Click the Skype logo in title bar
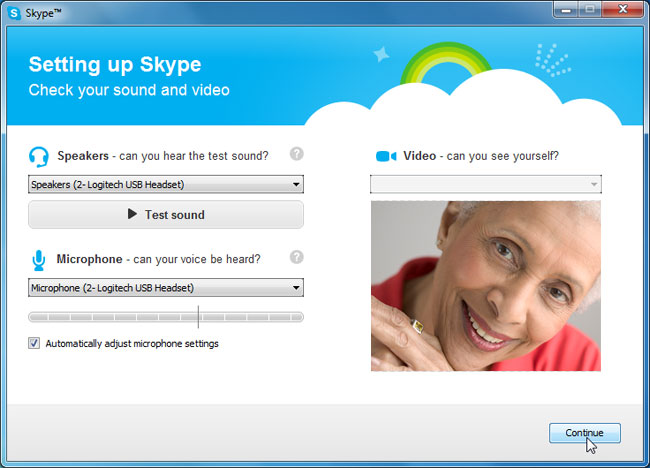650x468 pixels. tap(14, 13)
